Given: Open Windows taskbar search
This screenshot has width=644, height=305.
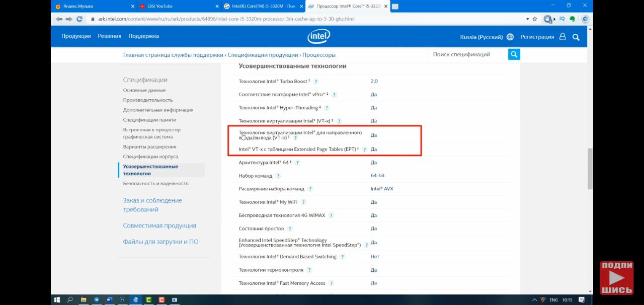Looking at the screenshot, I should coord(70,300).
